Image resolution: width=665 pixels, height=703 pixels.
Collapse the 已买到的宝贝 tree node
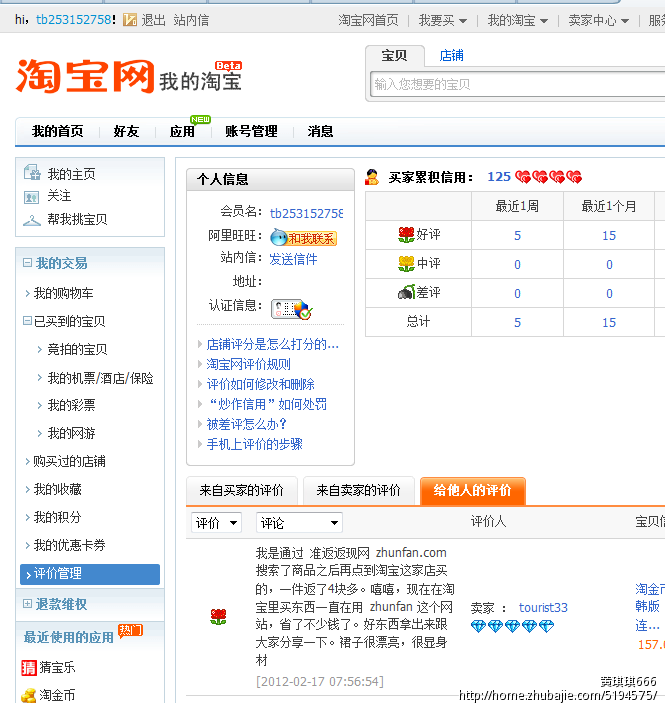pos(27,321)
